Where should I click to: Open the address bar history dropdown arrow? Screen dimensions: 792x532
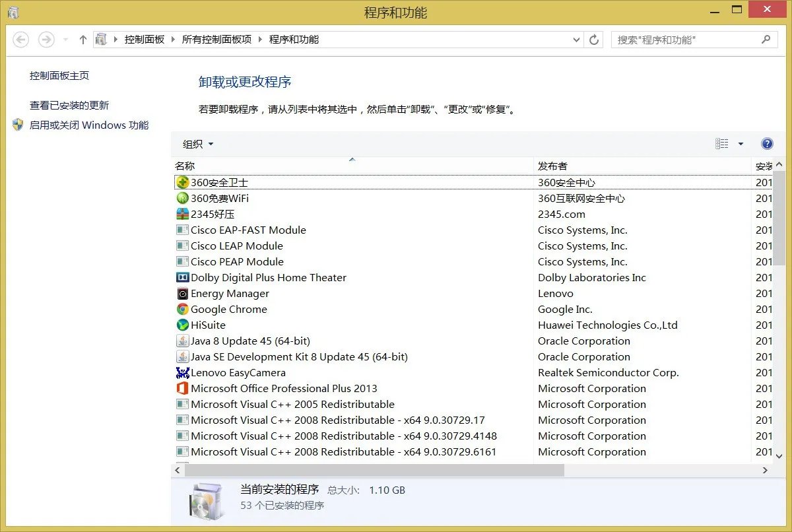pos(577,39)
